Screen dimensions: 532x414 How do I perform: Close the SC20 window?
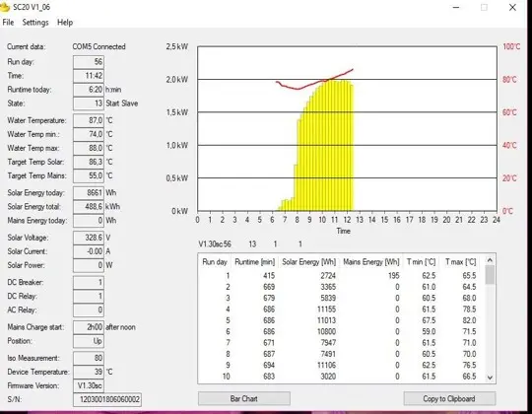click(512, 8)
